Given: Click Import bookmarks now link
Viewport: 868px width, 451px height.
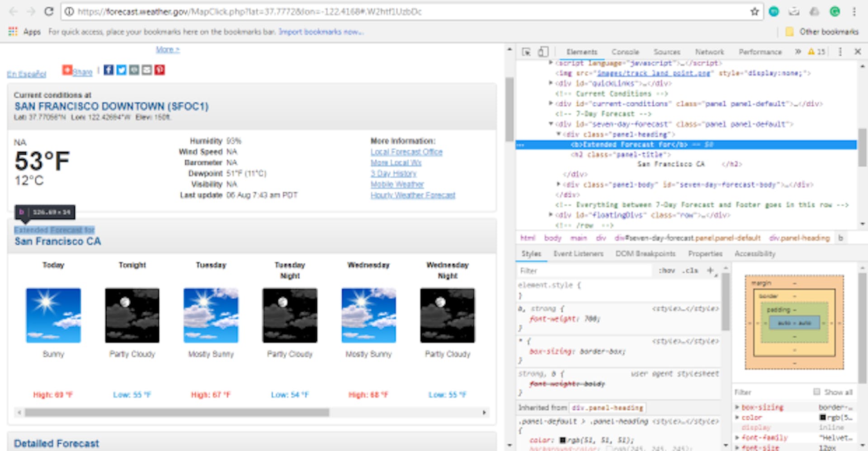Looking at the screenshot, I should tap(321, 32).
